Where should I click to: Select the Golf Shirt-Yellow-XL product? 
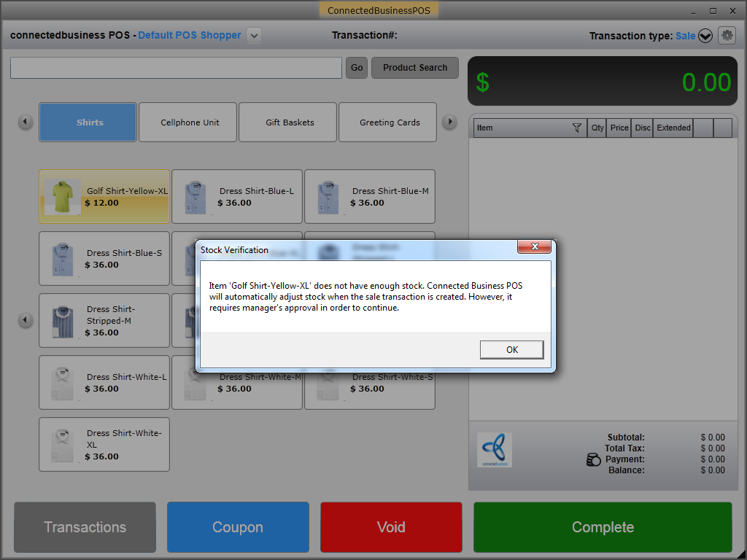[104, 196]
